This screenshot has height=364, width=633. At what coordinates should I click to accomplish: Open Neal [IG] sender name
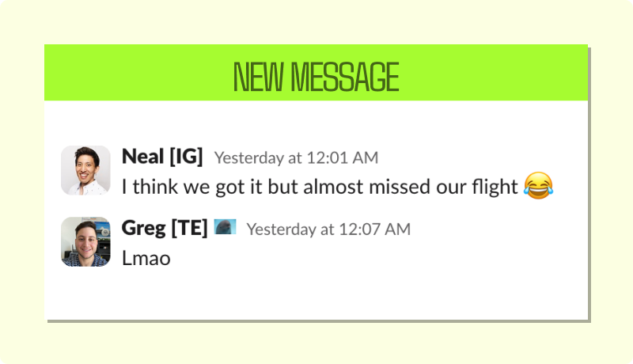pyautogui.click(x=162, y=157)
